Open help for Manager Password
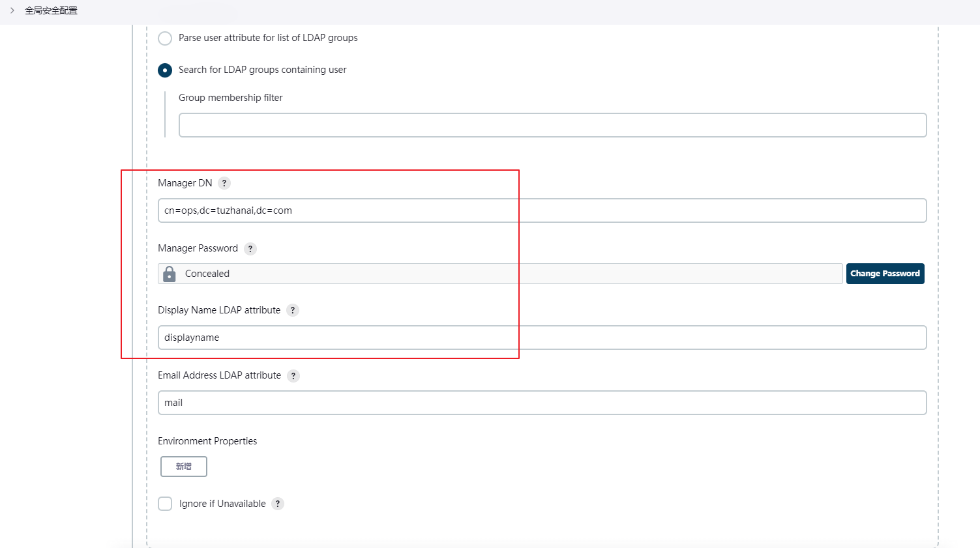980x548 pixels. (x=250, y=249)
